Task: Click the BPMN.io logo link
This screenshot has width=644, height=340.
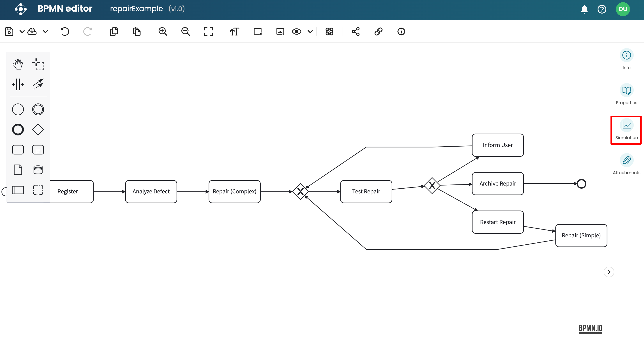Action: tap(591, 328)
